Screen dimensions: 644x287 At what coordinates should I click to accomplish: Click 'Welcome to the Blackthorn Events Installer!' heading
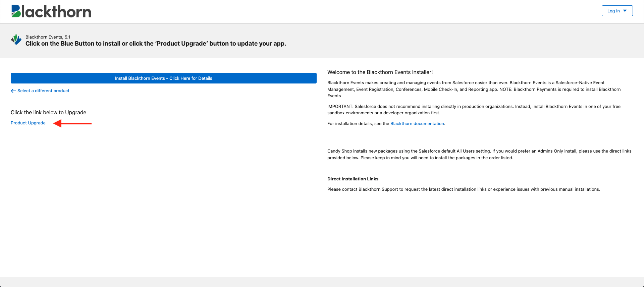tap(380, 72)
